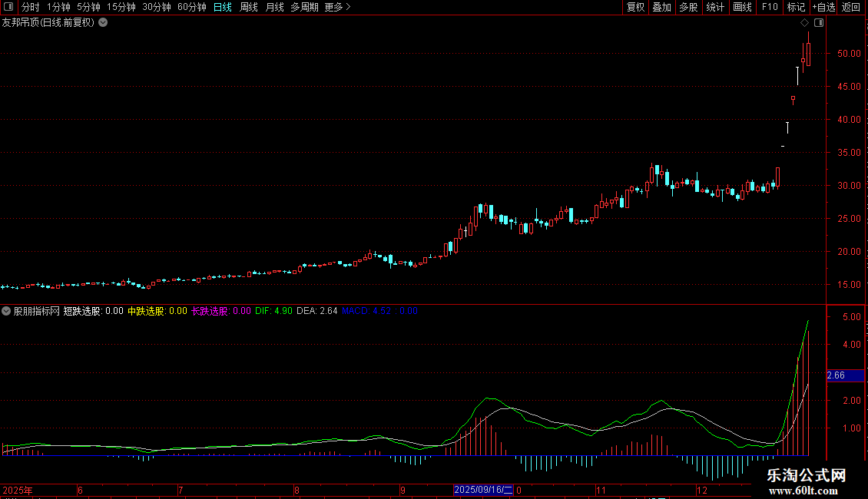Add stock via +自选 button
This screenshot has height=499, width=868.
823,7
